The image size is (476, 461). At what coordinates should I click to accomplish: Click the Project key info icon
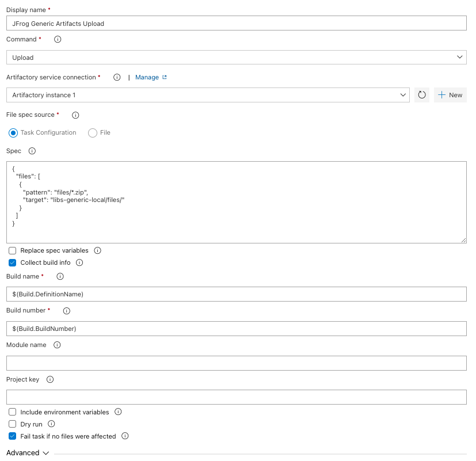tap(50, 379)
